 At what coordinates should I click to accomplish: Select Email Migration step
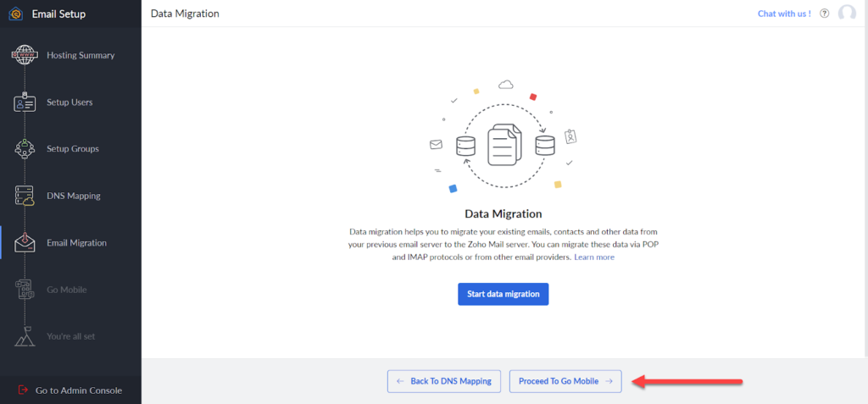click(76, 242)
